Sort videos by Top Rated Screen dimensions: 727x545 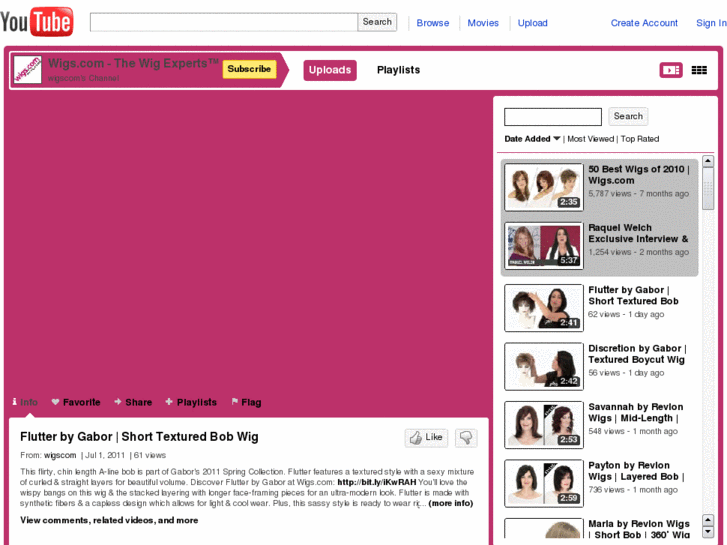[x=640, y=139]
